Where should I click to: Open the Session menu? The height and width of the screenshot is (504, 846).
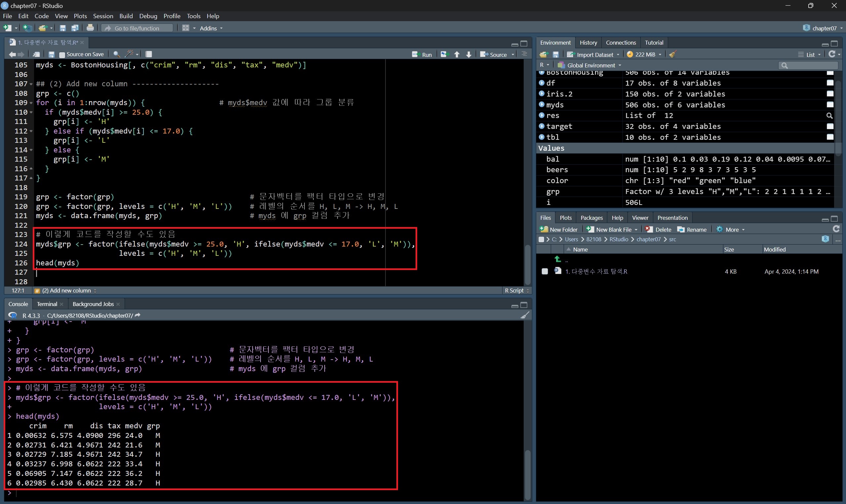(x=103, y=16)
